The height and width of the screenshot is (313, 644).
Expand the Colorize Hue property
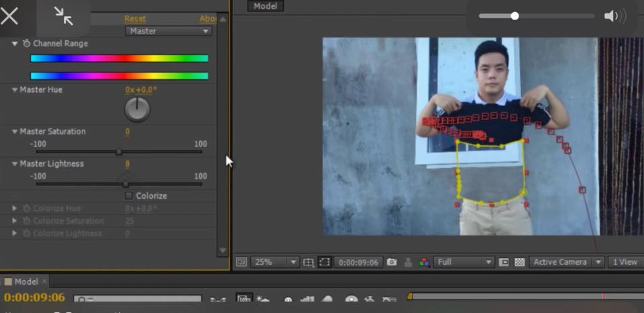(15, 208)
